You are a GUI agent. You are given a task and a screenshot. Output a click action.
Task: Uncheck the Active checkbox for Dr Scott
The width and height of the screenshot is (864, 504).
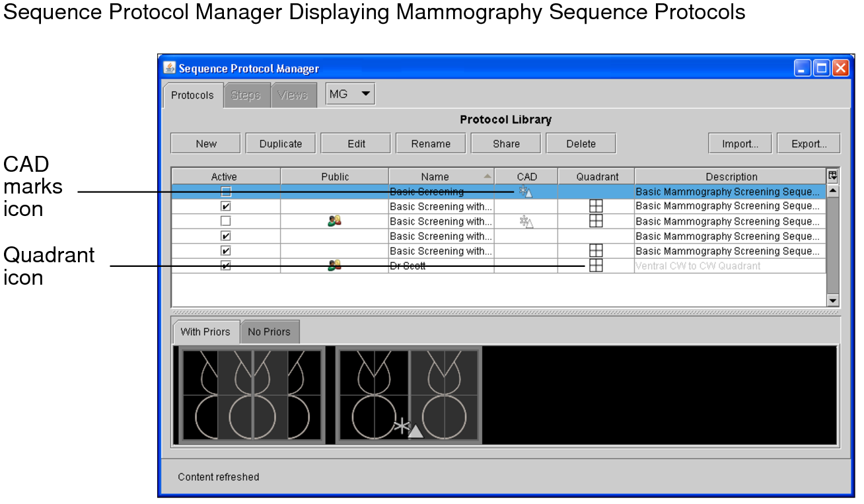pos(226,266)
